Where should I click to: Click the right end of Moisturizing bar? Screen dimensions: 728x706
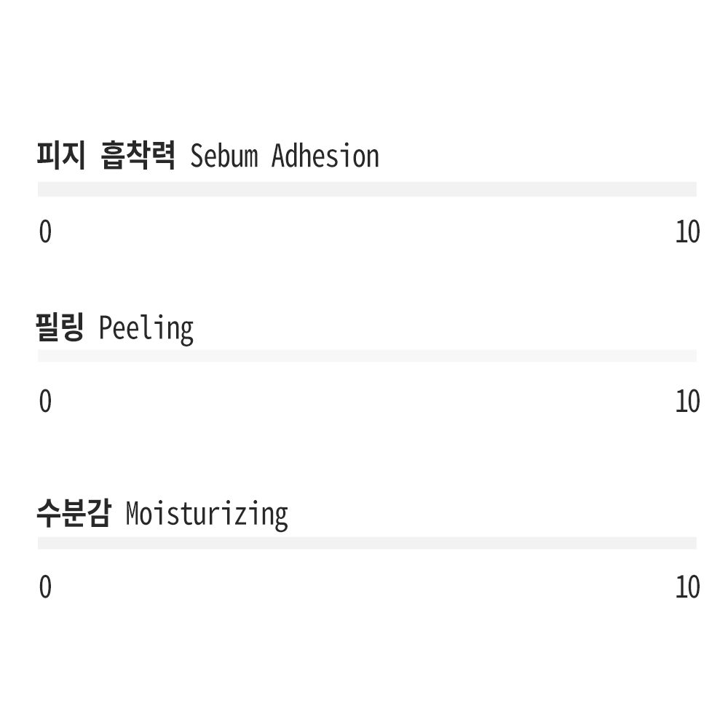click(x=693, y=543)
